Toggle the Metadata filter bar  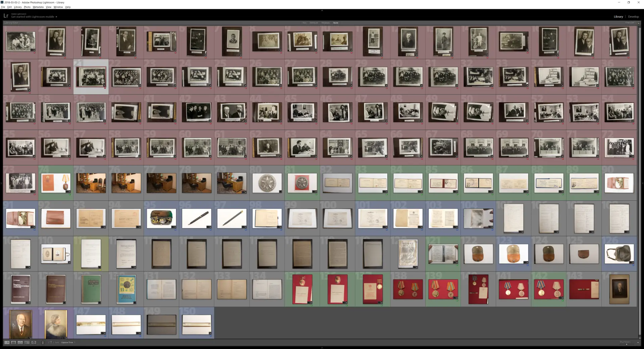coord(325,23)
